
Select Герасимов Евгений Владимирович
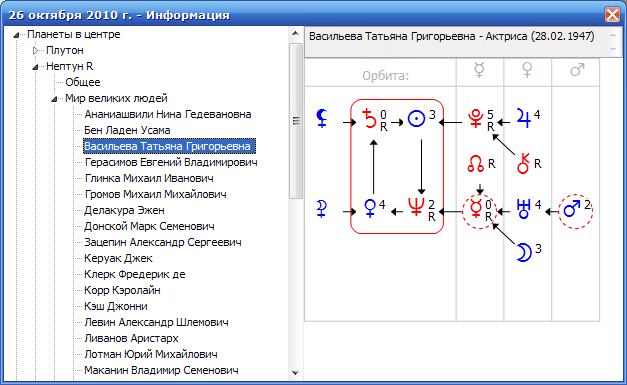click(x=171, y=162)
